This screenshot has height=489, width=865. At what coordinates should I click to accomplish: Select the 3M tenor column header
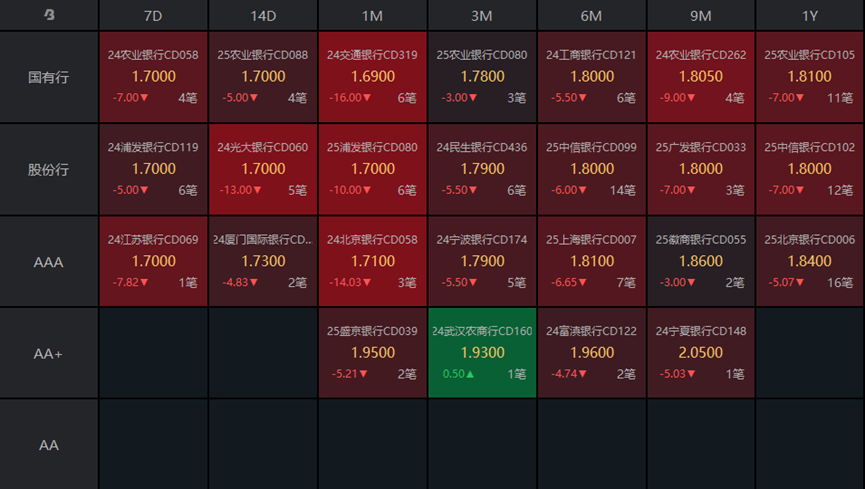tap(482, 16)
